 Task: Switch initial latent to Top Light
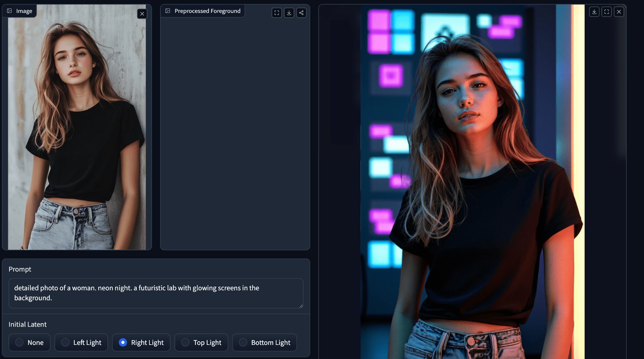185,343
